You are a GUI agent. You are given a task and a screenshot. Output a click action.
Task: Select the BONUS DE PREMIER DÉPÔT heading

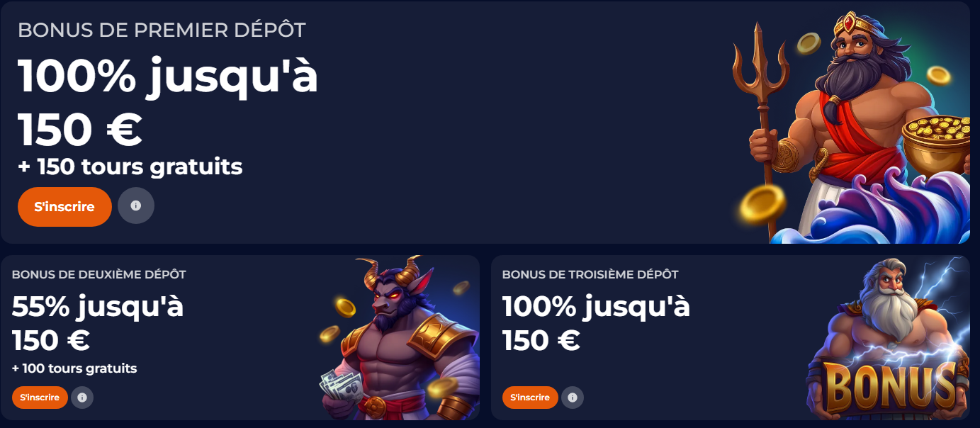click(x=162, y=30)
